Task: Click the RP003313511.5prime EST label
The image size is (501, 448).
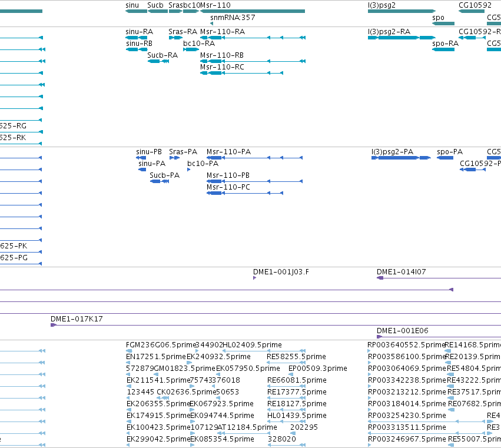Action: point(407,427)
